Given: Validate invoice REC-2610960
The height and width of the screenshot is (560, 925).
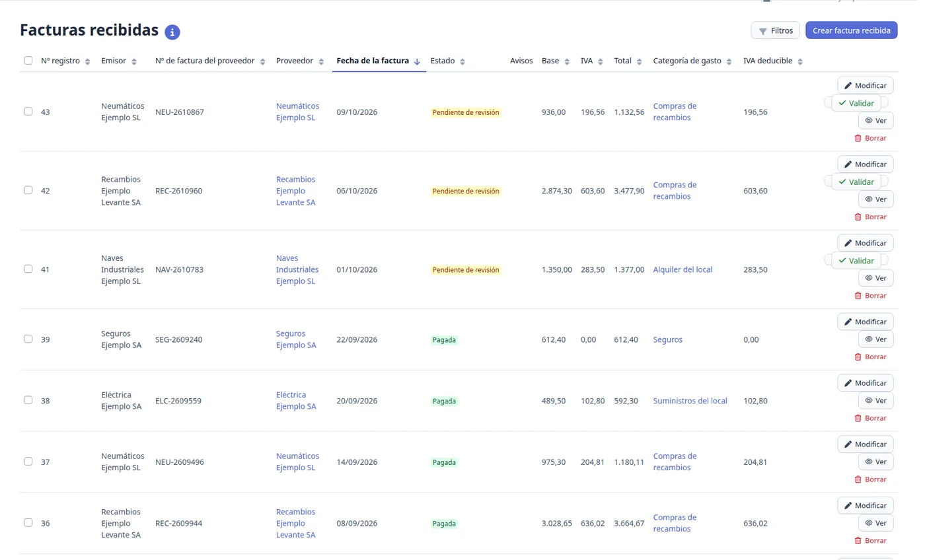Looking at the screenshot, I should point(856,182).
